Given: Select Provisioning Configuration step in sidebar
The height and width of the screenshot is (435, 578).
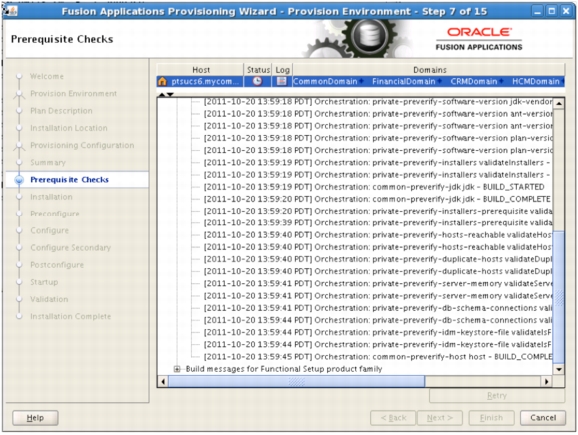Looking at the screenshot, I should (x=82, y=145).
